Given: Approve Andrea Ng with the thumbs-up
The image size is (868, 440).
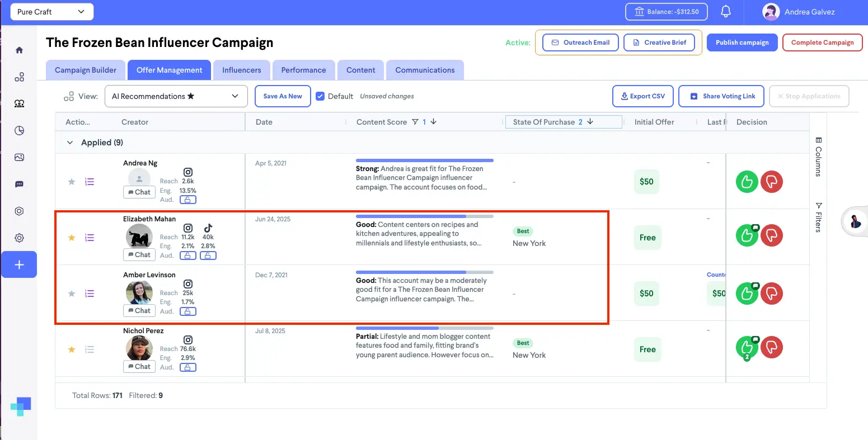Looking at the screenshot, I should [747, 182].
